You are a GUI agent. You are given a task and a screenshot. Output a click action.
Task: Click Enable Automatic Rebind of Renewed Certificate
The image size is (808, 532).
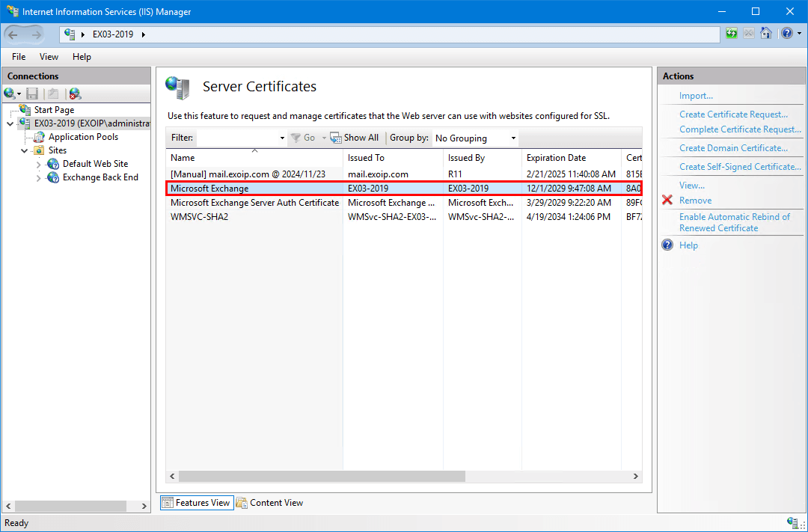click(x=735, y=222)
